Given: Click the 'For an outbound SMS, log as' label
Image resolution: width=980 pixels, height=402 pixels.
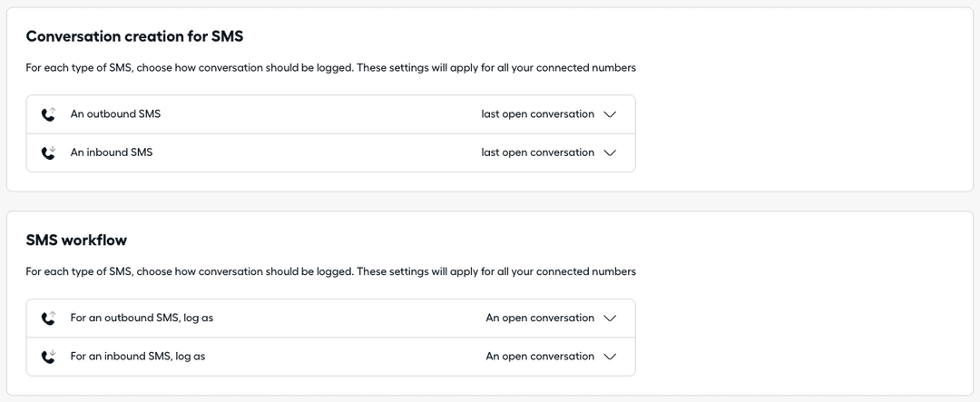Looking at the screenshot, I should (142, 319).
